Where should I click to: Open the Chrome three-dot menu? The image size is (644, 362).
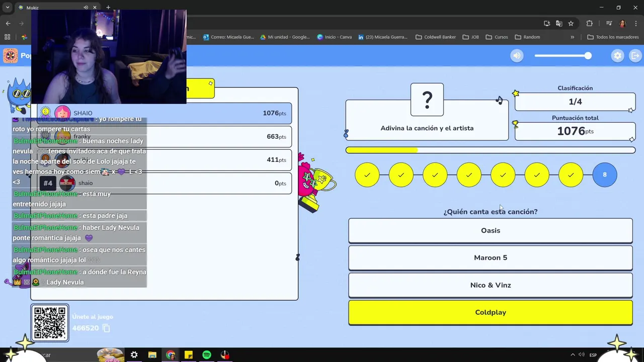coord(636,23)
